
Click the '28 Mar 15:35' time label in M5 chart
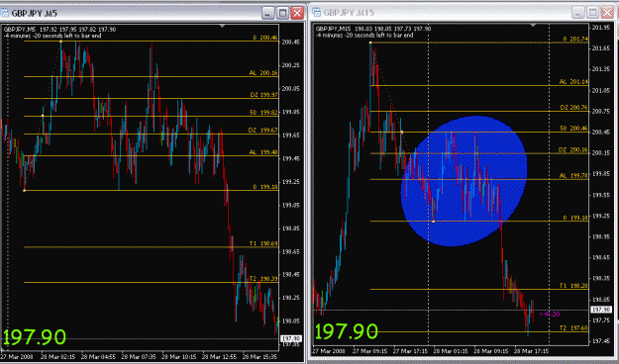click(x=259, y=357)
